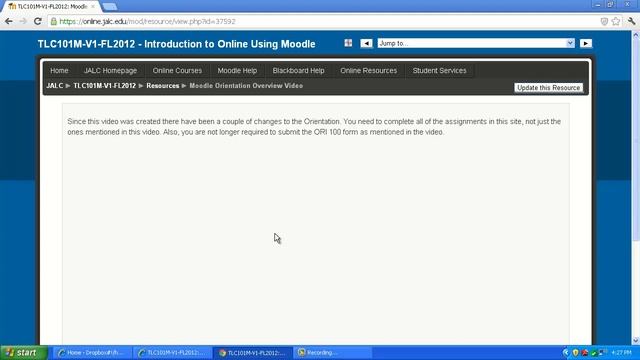Open the Online Courses menu
This screenshot has width=640, height=360.
pyautogui.click(x=177, y=71)
